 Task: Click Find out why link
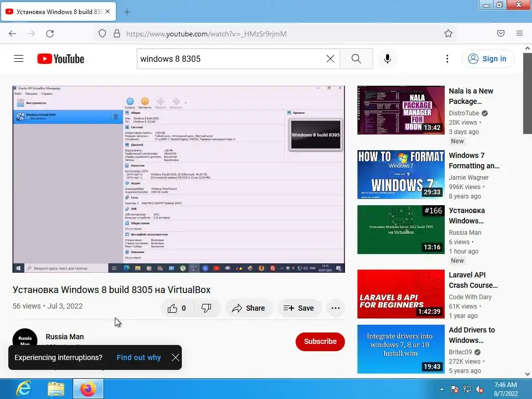[139, 357]
